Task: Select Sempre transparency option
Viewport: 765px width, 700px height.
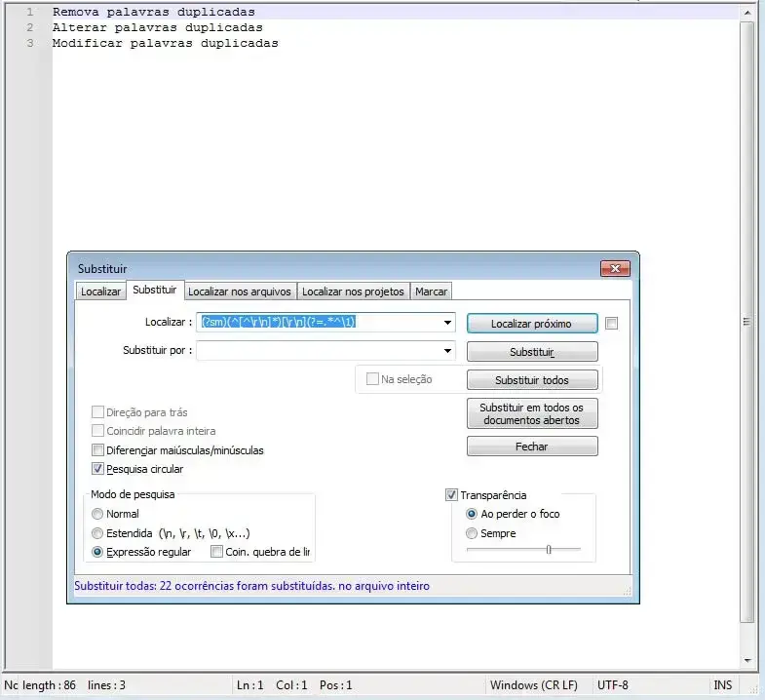Action: coord(472,533)
